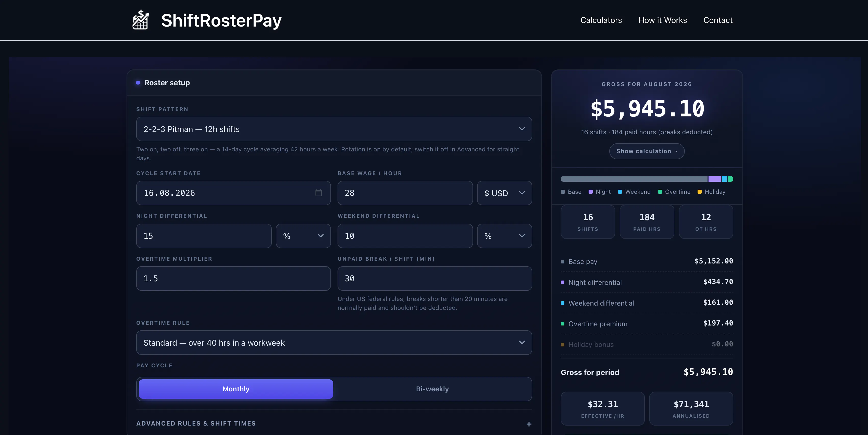868x435 pixels.
Task: Click the Weekend differential $161.00 row
Action: (647, 303)
